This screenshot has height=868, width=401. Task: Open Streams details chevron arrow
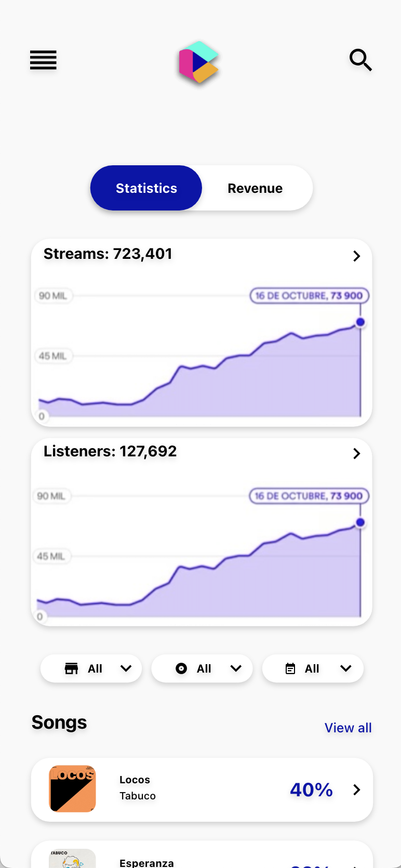point(356,256)
